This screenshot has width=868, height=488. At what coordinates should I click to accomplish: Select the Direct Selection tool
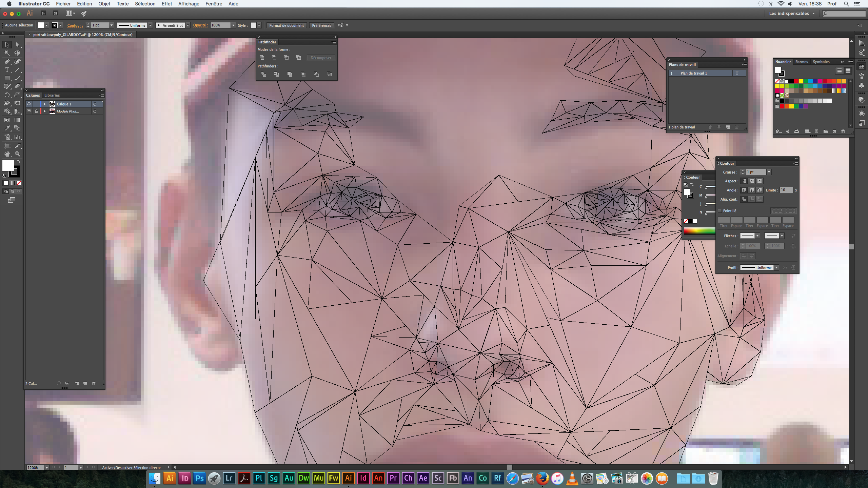(17, 44)
